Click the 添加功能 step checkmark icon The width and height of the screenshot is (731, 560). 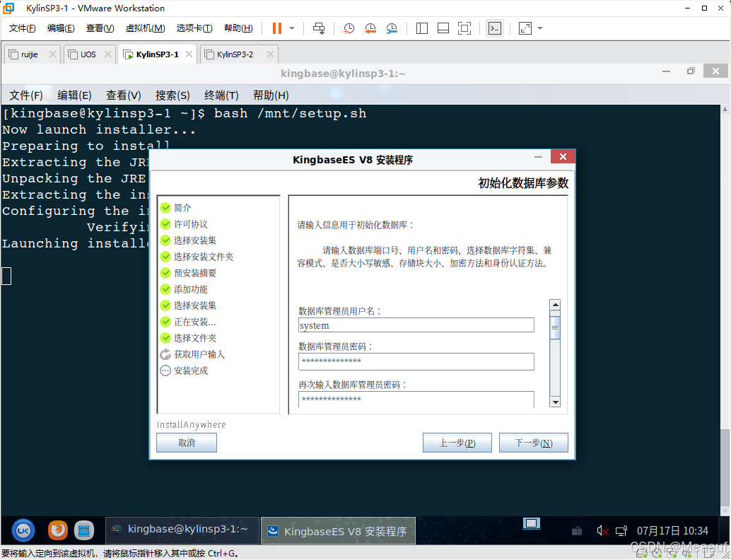point(165,289)
